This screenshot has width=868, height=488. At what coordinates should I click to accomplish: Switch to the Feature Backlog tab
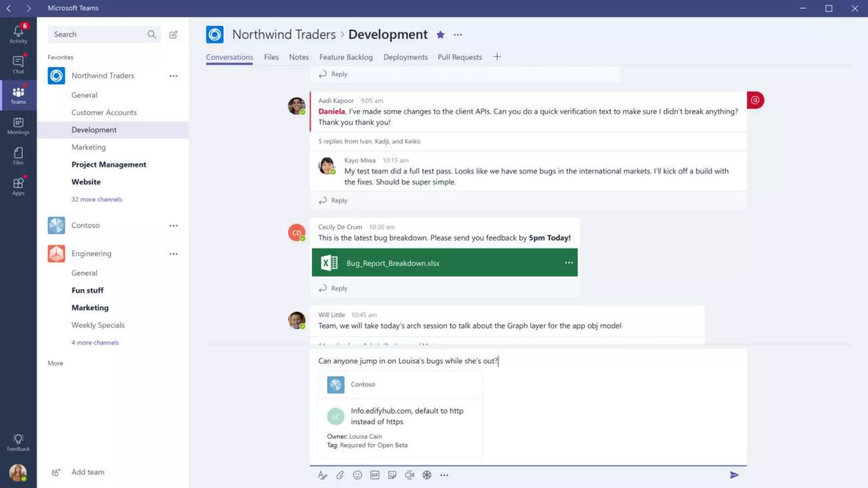[x=346, y=57]
